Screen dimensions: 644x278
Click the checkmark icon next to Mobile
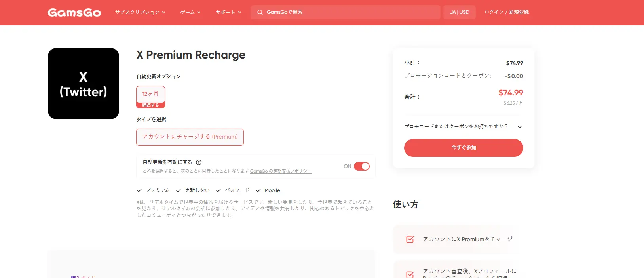click(x=258, y=190)
